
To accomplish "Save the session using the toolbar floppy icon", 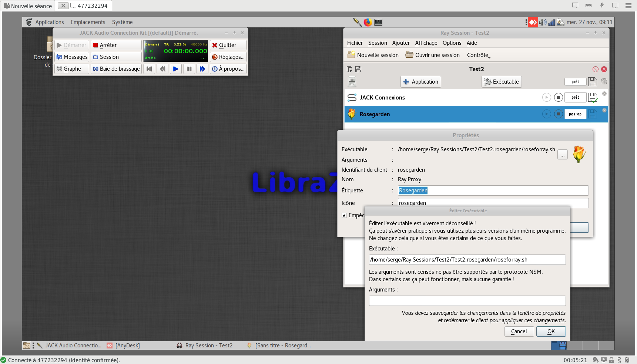I will (593, 82).
